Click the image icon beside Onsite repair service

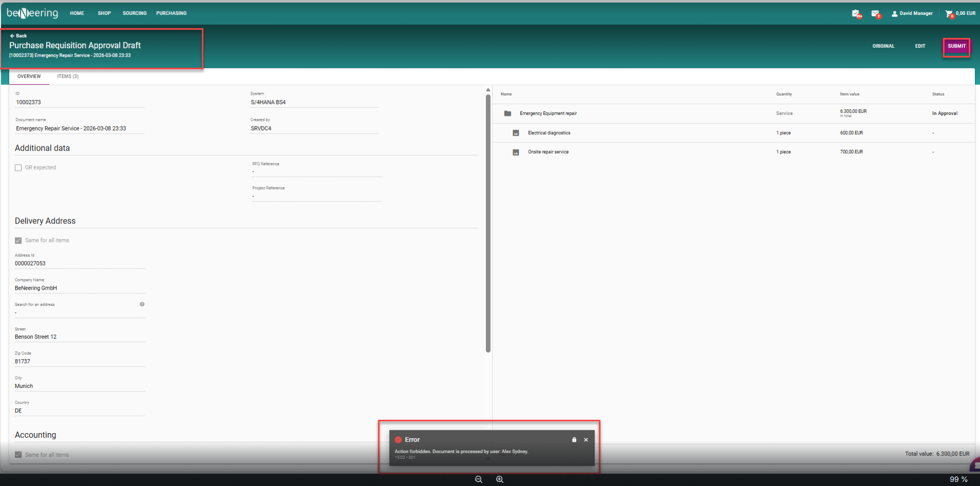click(x=516, y=153)
